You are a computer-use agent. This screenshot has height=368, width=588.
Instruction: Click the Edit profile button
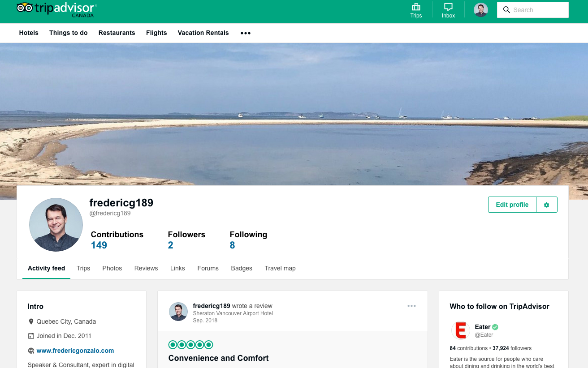tap(512, 205)
